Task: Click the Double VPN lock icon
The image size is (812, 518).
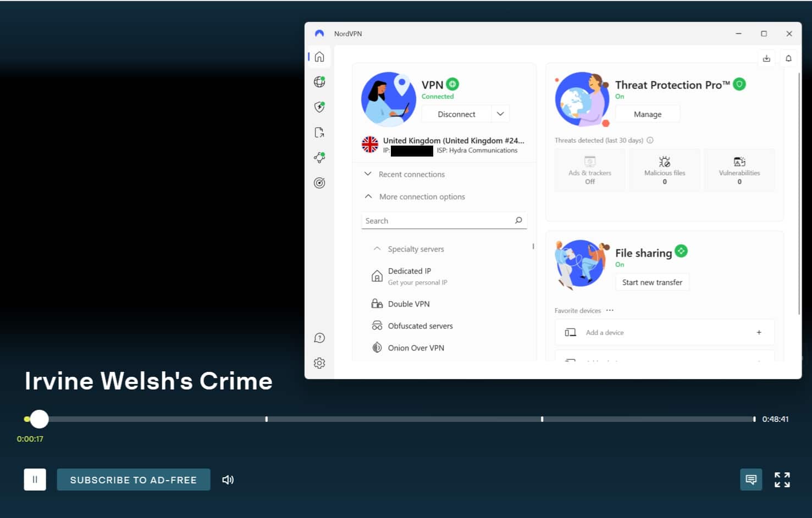Action: point(377,304)
